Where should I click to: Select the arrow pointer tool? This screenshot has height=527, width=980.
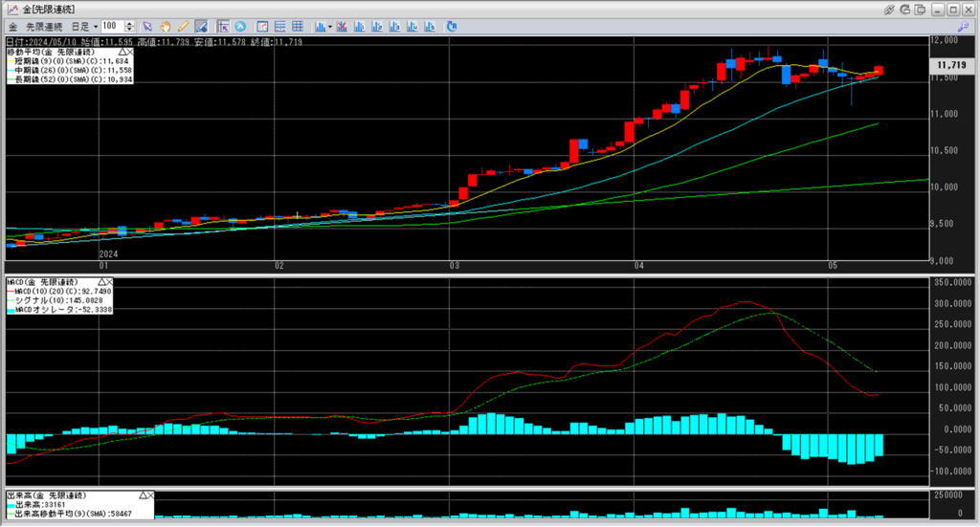146,26
